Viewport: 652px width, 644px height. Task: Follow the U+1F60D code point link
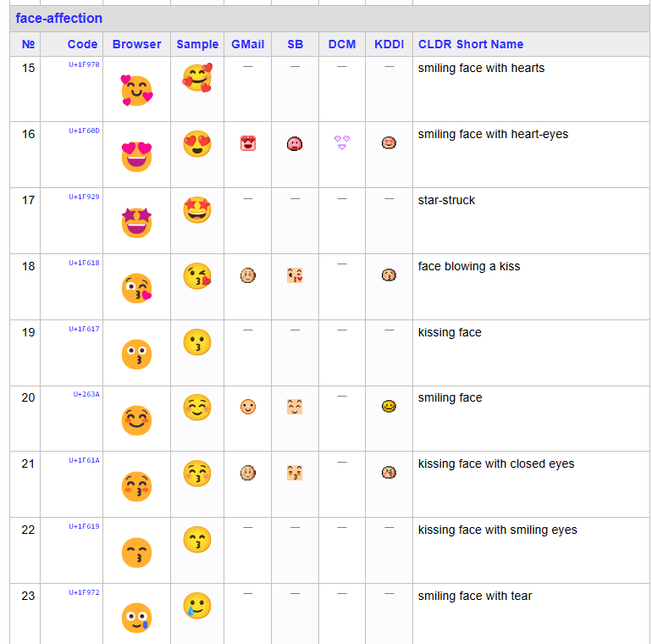84,130
